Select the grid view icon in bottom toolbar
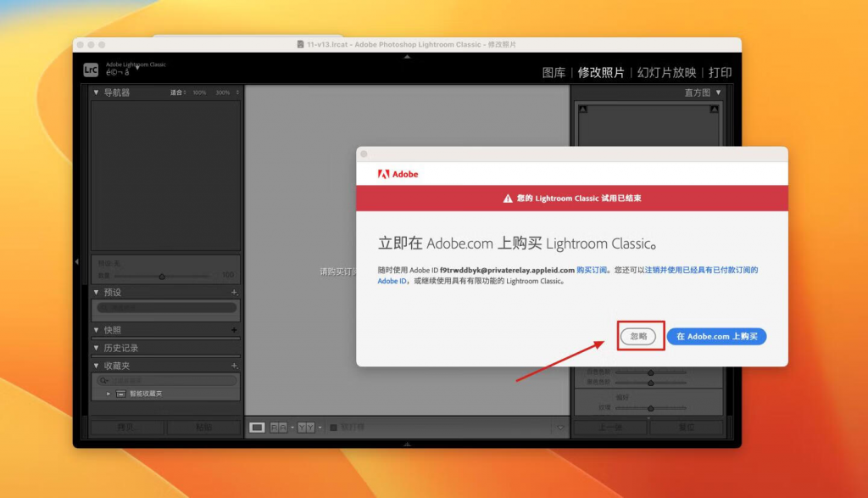 tap(257, 427)
